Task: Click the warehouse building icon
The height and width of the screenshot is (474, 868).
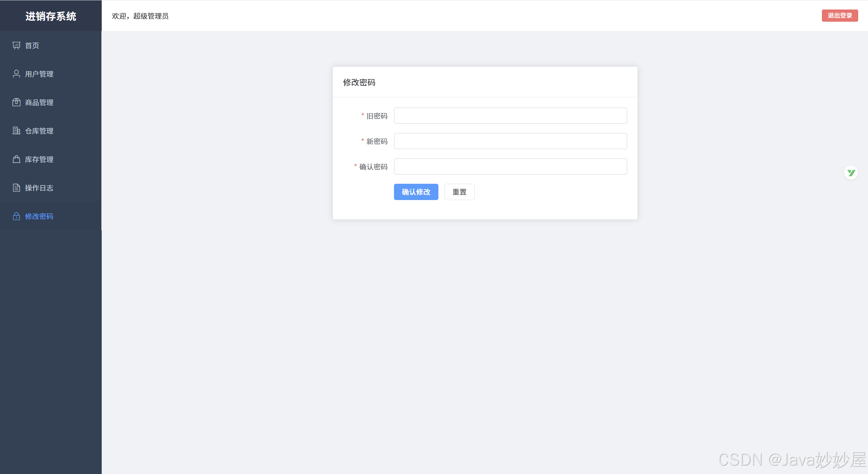Action: click(x=16, y=131)
